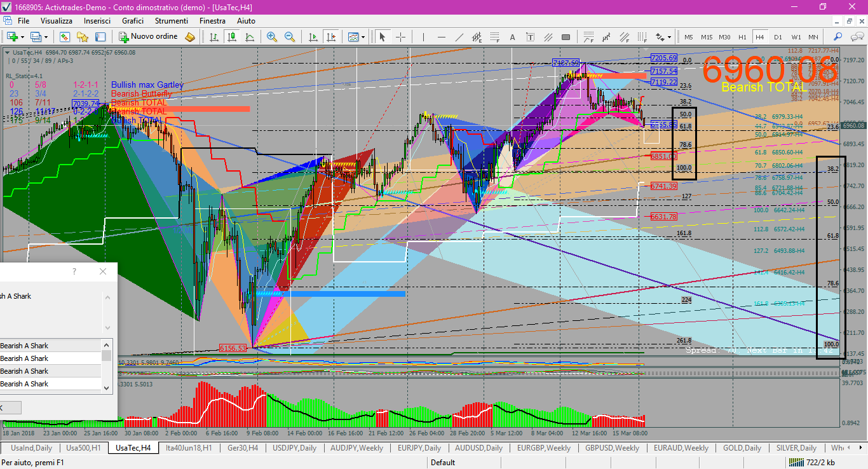Select the text 'A' tool
This screenshot has width=868, height=469.
pyautogui.click(x=512, y=37)
